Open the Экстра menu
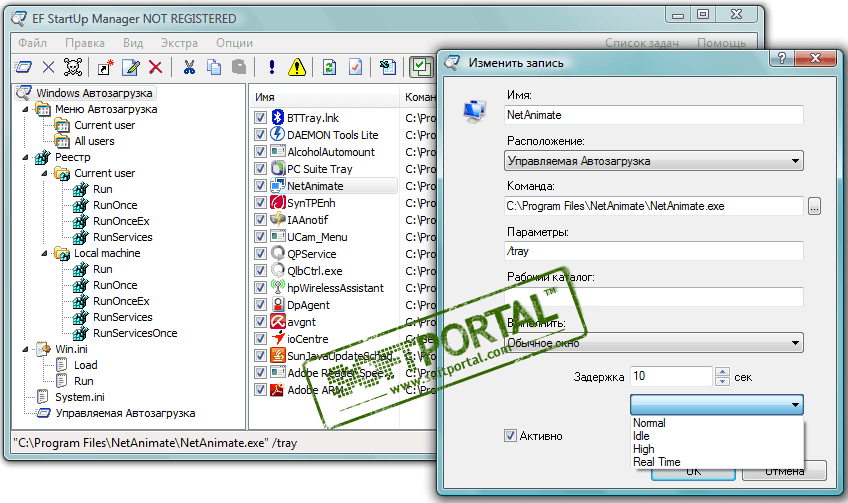The image size is (848, 503). 179,43
